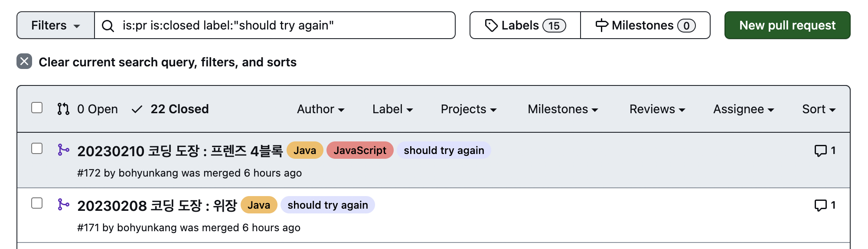Click the tag icon on Labels button
This screenshot has height=249, width=868.
pos(491,26)
